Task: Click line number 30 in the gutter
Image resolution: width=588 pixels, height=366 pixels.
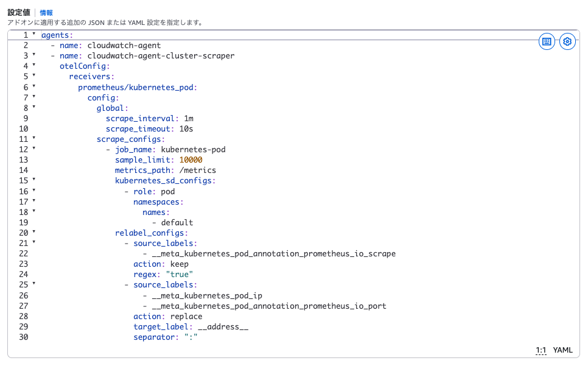Action: tap(24, 336)
